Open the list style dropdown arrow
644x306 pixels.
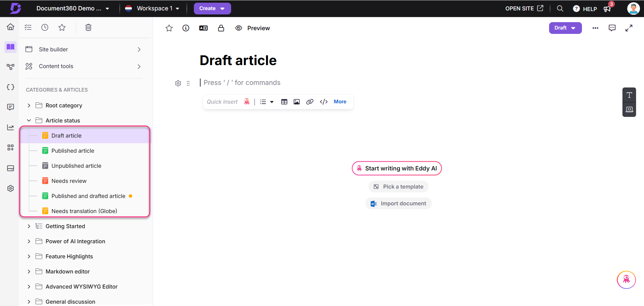(272, 102)
